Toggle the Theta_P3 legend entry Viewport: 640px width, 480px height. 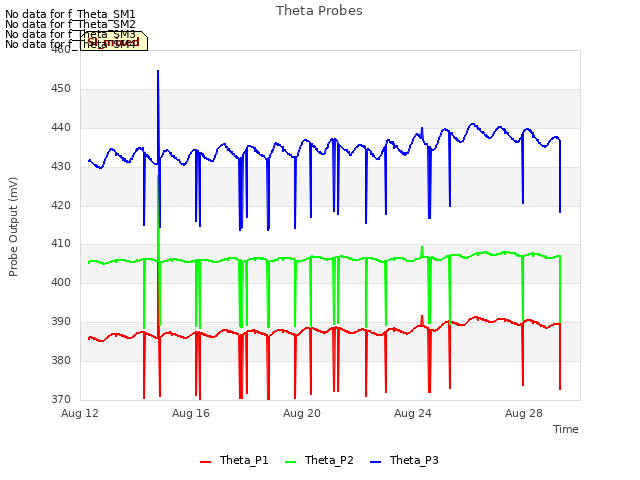click(404, 460)
